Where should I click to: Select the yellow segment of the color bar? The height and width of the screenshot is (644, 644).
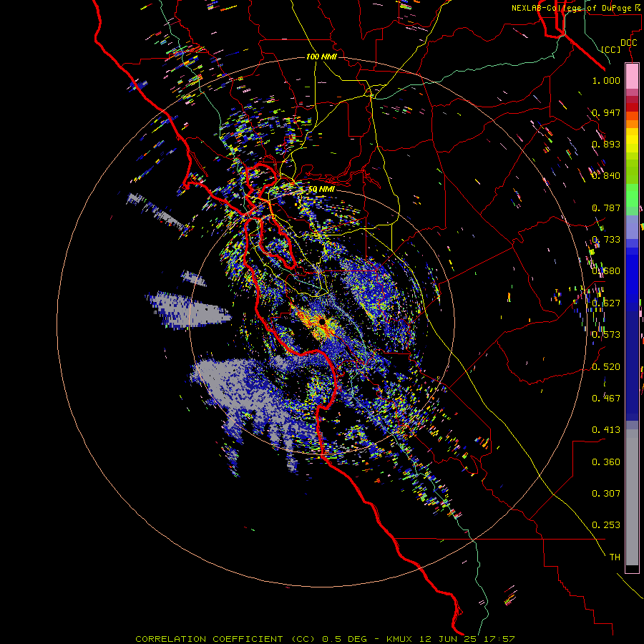pos(632,141)
